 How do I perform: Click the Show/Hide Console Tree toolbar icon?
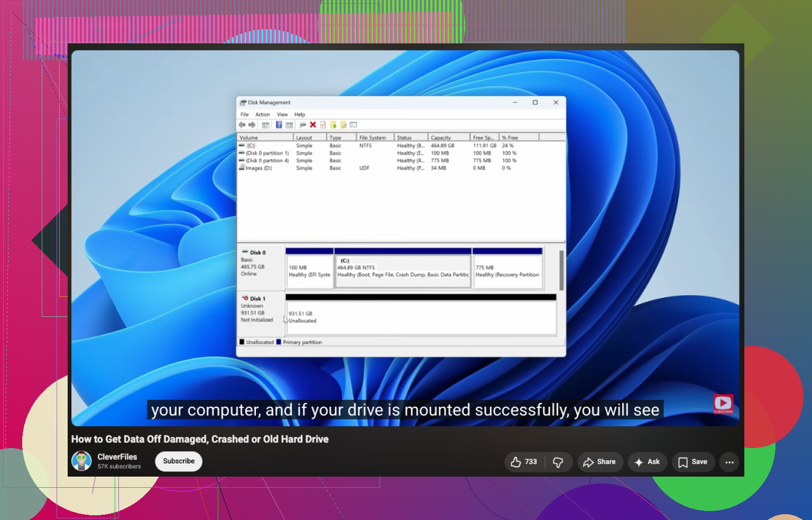click(x=265, y=125)
